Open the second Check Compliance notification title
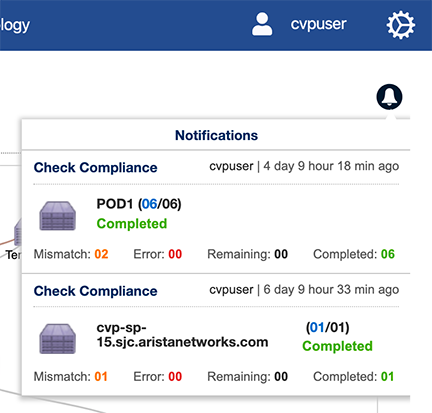The height and width of the screenshot is (413, 432). [95, 291]
